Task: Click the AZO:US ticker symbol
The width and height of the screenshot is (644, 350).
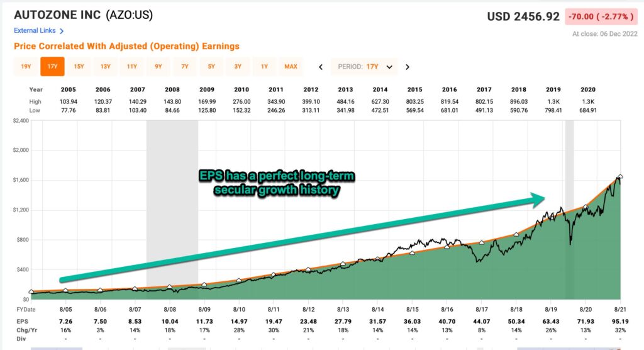Action: (x=130, y=15)
